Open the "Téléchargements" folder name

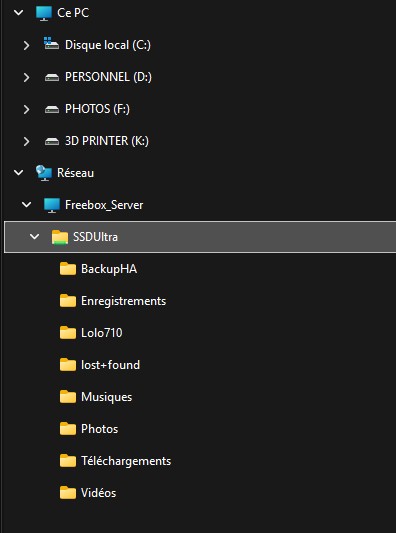tap(126, 461)
